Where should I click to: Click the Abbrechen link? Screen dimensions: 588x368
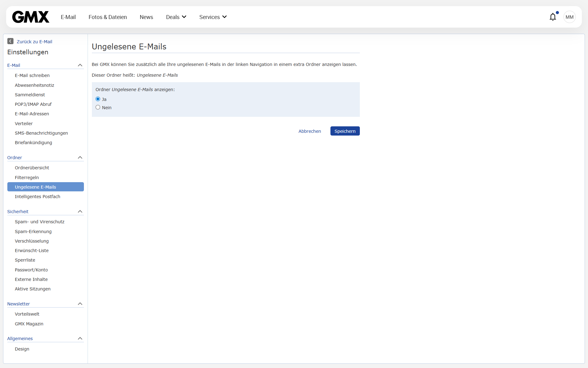click(x=310, y=131)
